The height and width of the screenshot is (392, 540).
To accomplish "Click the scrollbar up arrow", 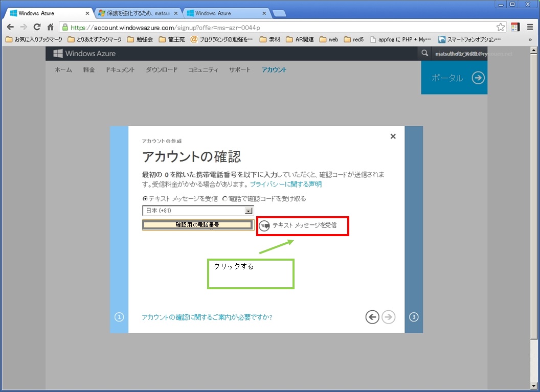I will [534, 50].
